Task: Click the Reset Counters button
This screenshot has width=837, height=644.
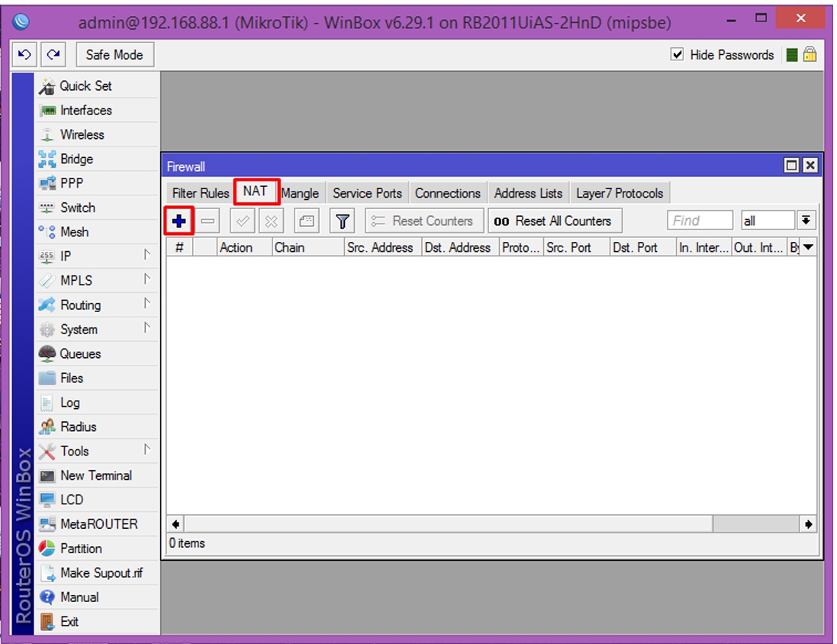Action: click(424, 221)
